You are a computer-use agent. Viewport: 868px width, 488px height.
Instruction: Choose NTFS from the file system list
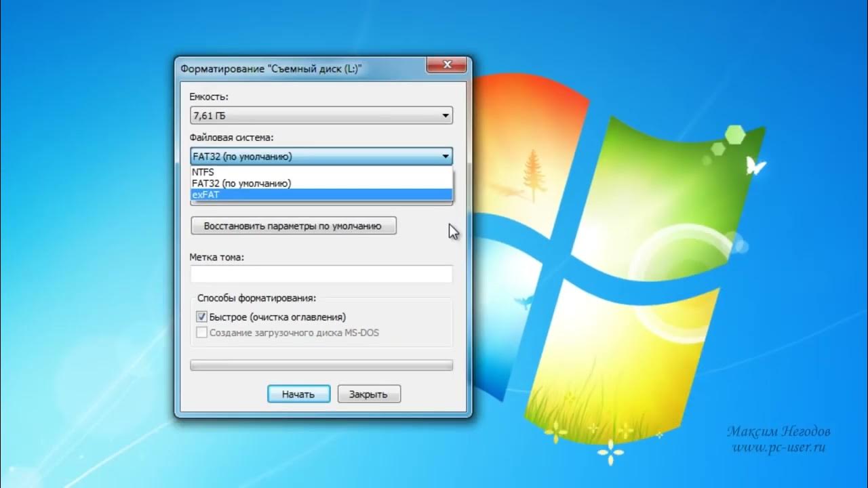(x=321, y=172)
